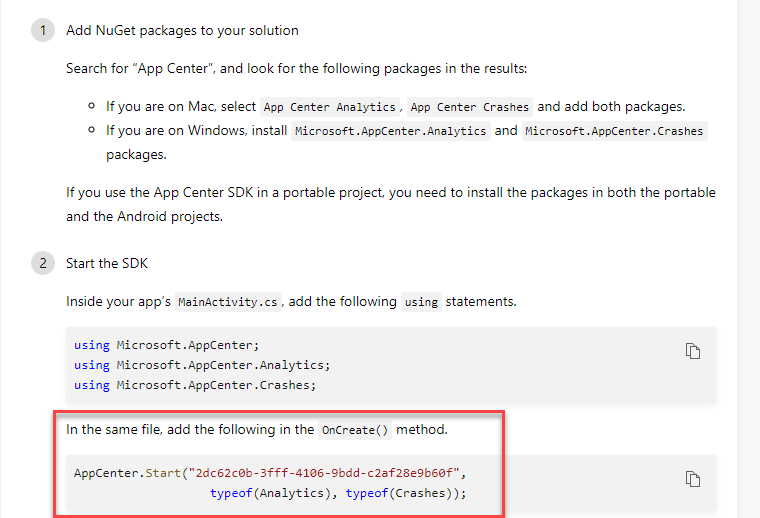Click the 'Start the SDK' step heading
The width and height of the screenshot is (760, 518).
[108, 264]
